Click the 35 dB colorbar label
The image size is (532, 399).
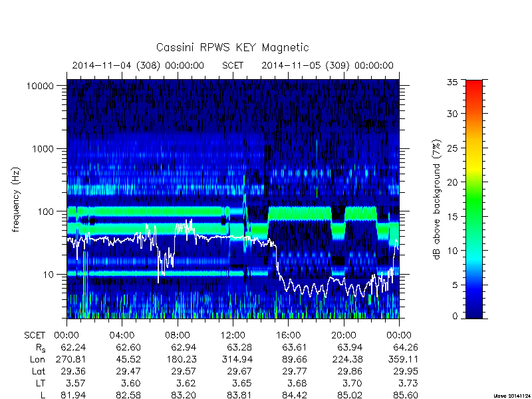point(452,82)
